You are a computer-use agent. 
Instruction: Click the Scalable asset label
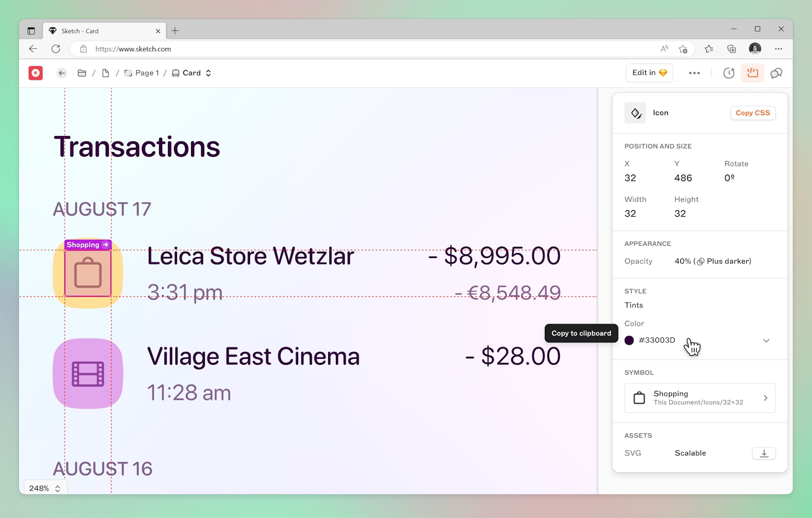coord(690,453)
